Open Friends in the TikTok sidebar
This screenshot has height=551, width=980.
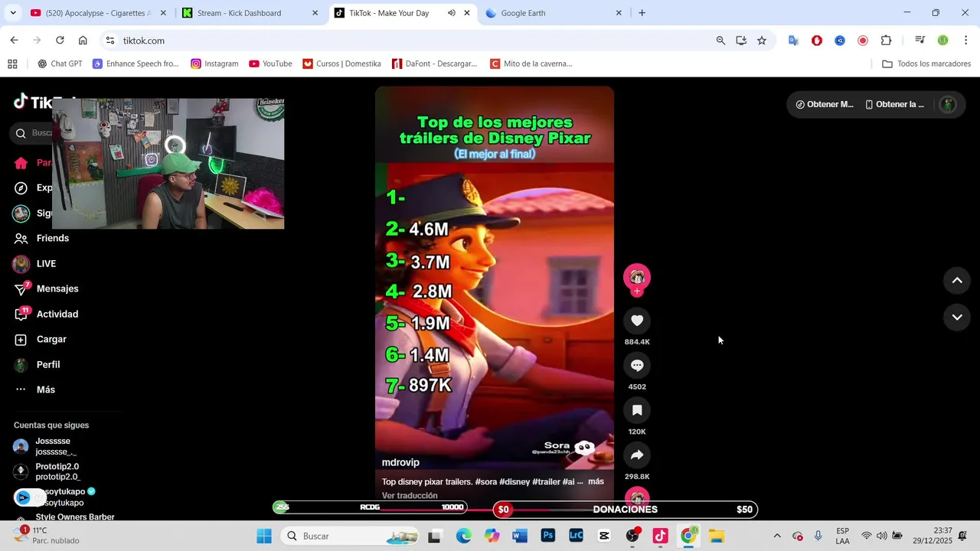(x=53, y=238)
